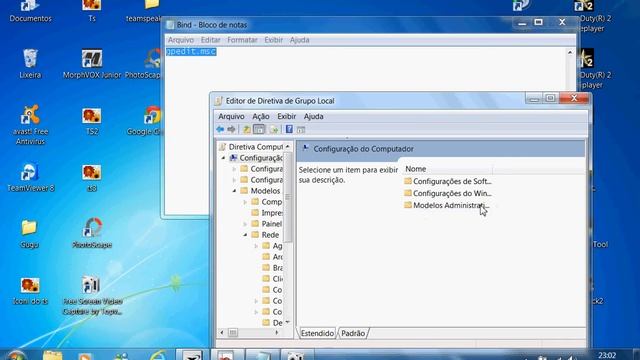The height and width of the screenshot is (360, 640).
Task: Click the 23:02 clock in system tray
Action: 607,355
